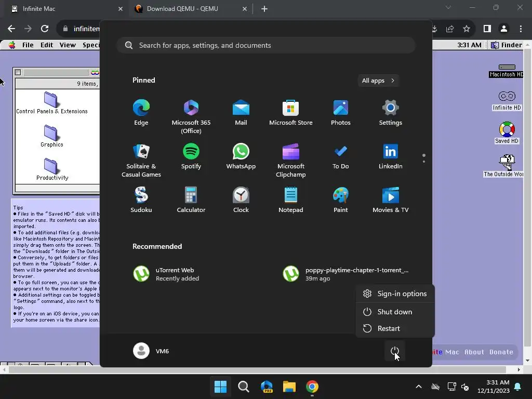Open the Mail app
Screen dimensions: 532x399
[x=241, y=113]
